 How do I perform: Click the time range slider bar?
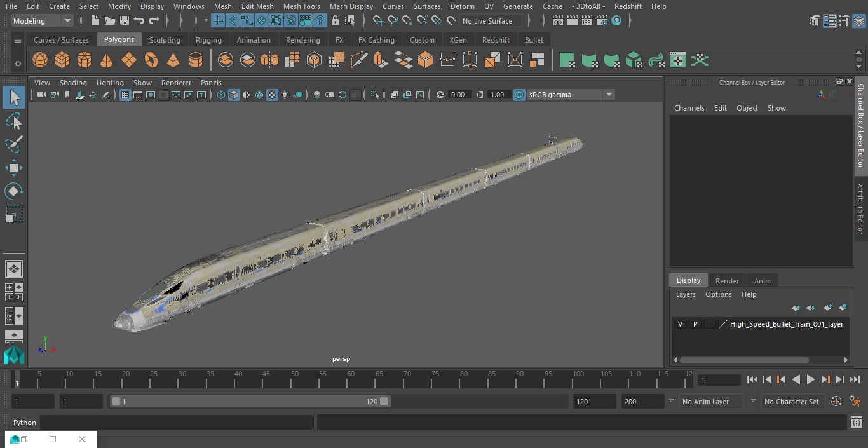click(x=250, y=402)
